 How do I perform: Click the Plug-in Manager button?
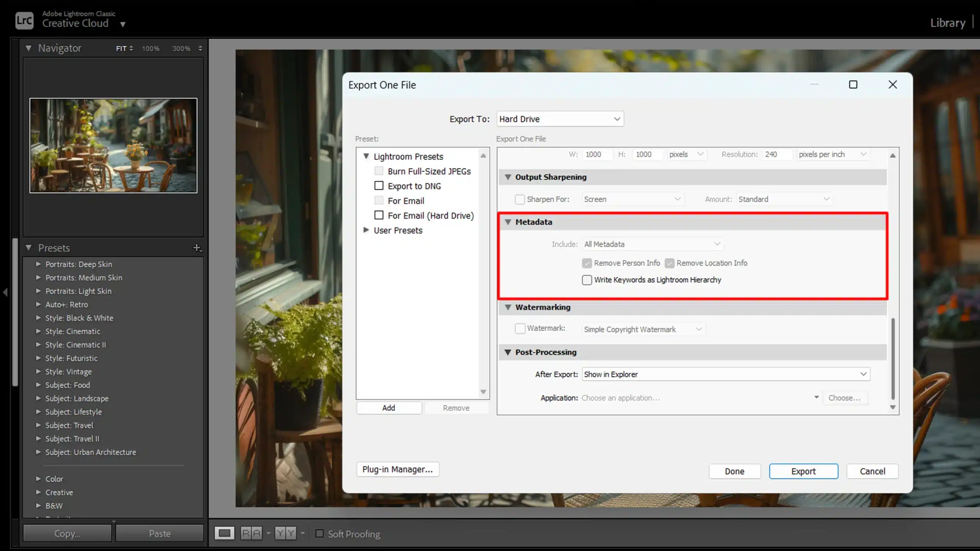[x=397, y=469]
